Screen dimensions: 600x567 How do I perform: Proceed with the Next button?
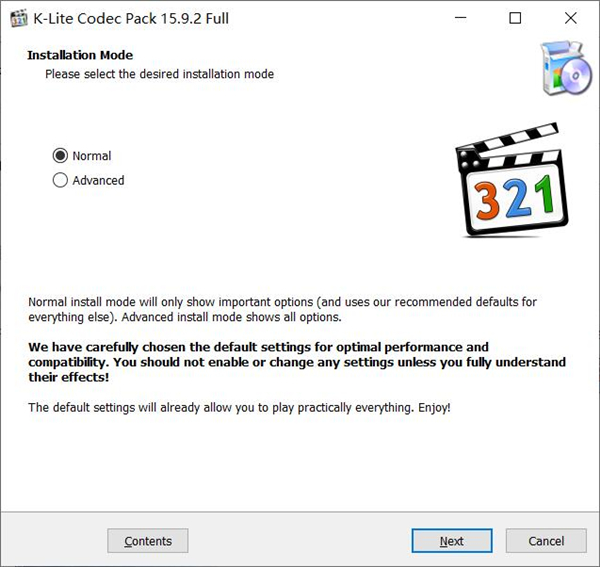click(x=452, y=541)
